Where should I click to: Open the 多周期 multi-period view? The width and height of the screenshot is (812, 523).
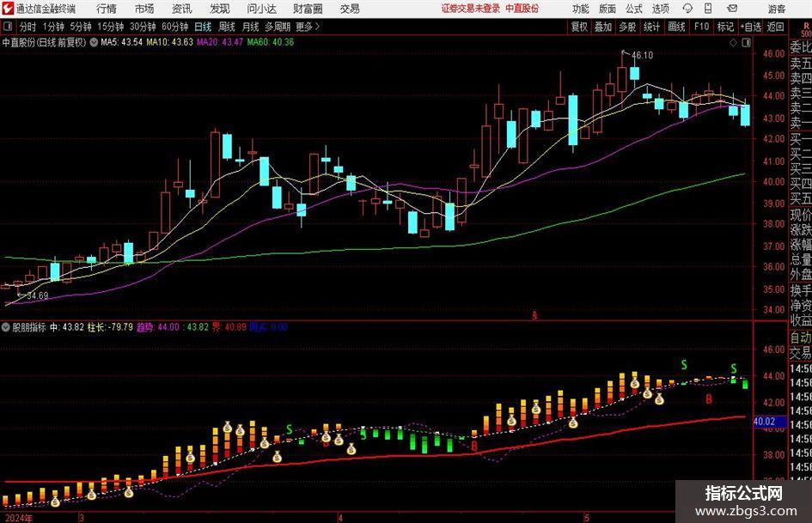pos(278,27)
